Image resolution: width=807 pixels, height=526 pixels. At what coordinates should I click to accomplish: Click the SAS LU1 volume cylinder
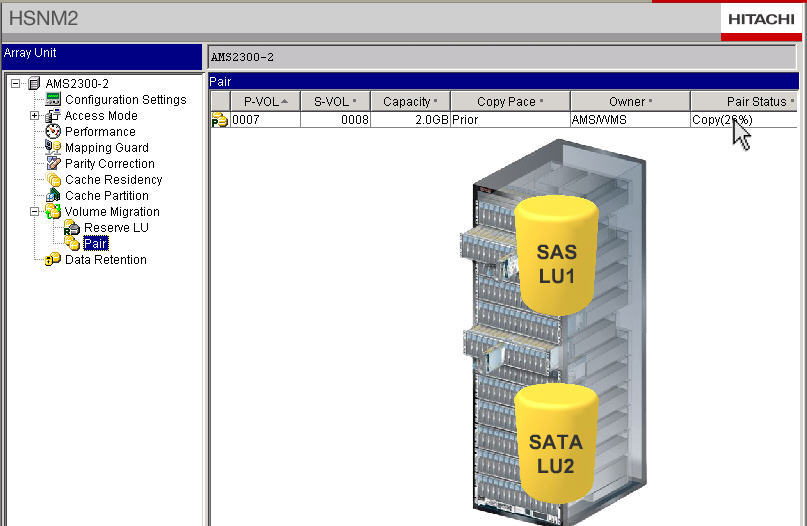coord(556,255)
